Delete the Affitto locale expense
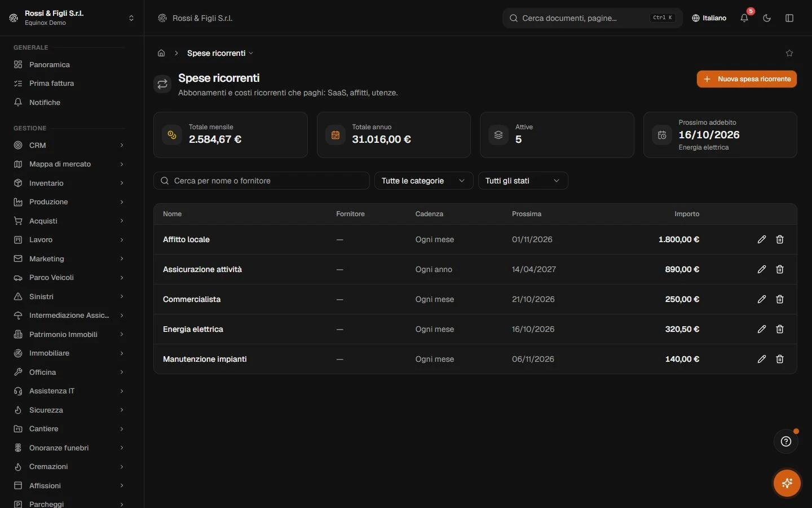 [780, 239]
